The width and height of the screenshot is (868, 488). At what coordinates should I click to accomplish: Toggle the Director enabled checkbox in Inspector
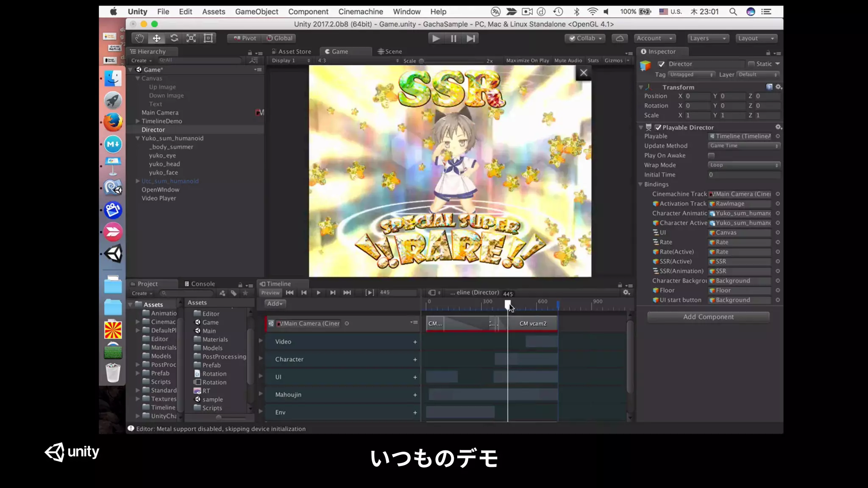[661, 64]
